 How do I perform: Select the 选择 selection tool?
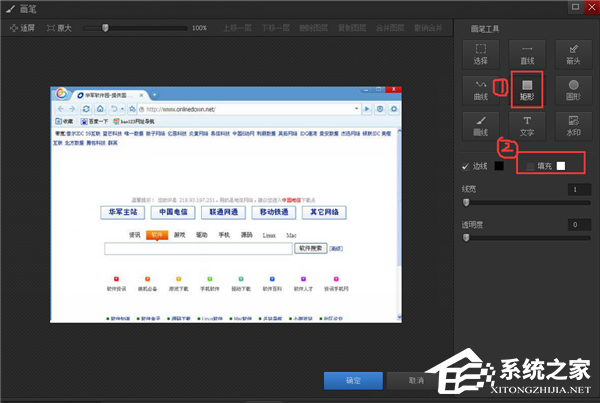pos(481,54)
